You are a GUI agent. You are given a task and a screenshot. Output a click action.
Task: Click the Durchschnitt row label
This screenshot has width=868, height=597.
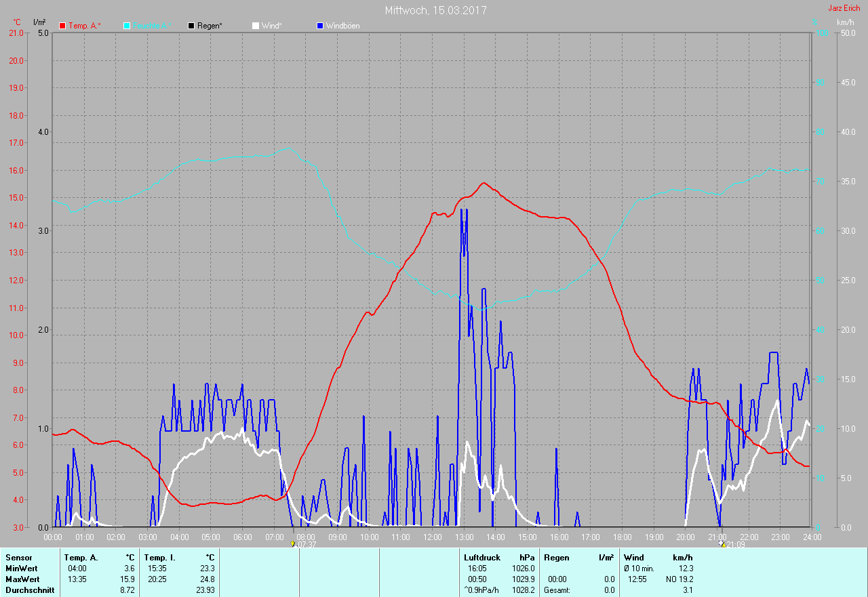tap(27, 590)
